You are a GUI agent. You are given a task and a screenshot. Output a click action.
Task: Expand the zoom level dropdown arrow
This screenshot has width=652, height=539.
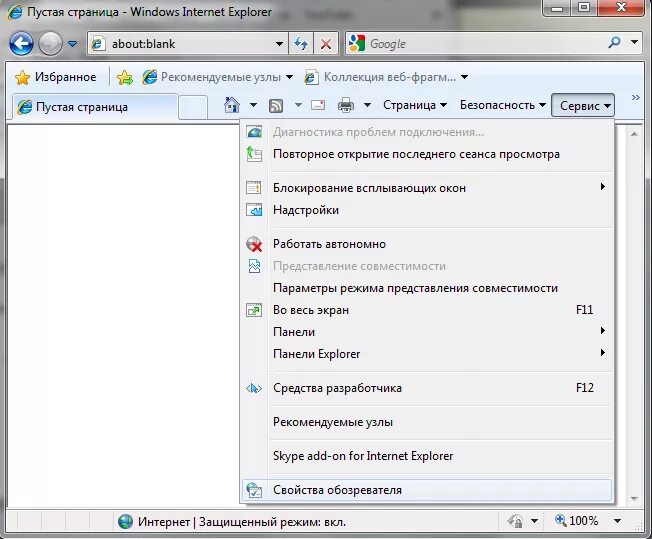(x=617, y=521)
